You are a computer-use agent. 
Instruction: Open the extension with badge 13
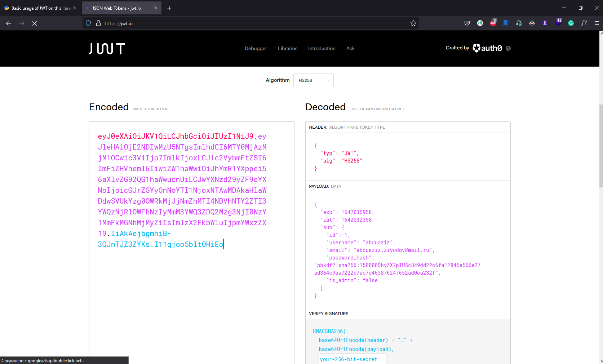click(558, 22)
